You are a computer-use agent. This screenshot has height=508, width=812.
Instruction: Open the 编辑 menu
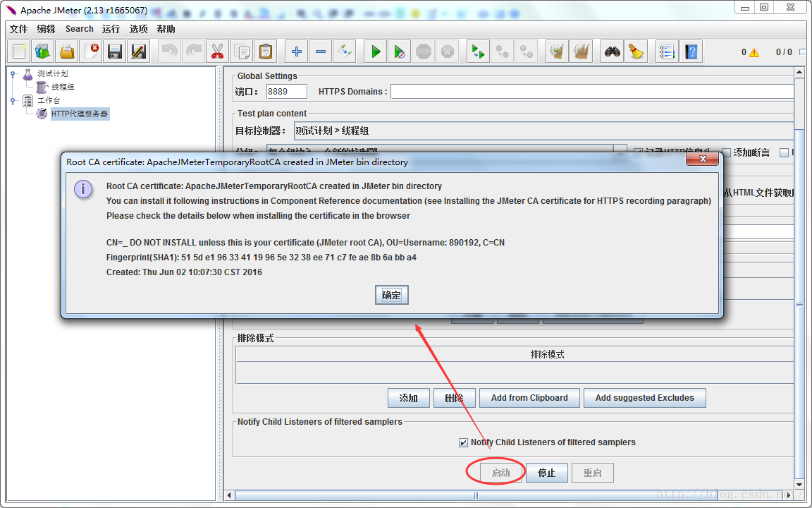click(46, 29)
